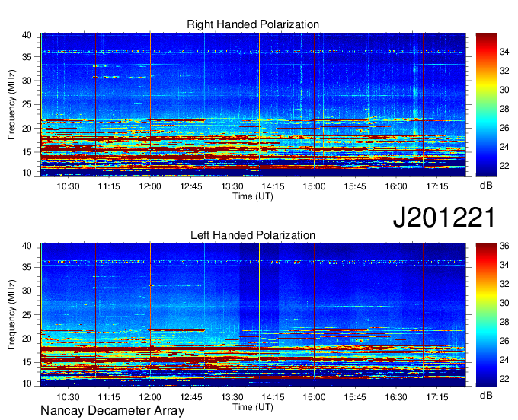Click 13:30 time tick of Right Handed plot

[x=232, y=186]
